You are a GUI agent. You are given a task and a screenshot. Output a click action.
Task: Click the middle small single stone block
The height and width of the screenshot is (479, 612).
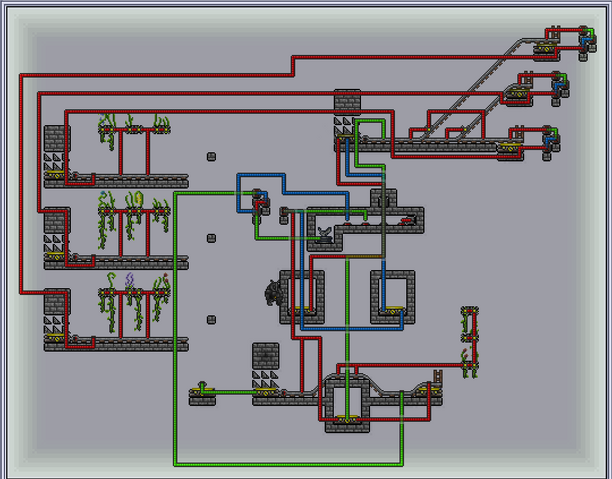click(x=211, y=238)
